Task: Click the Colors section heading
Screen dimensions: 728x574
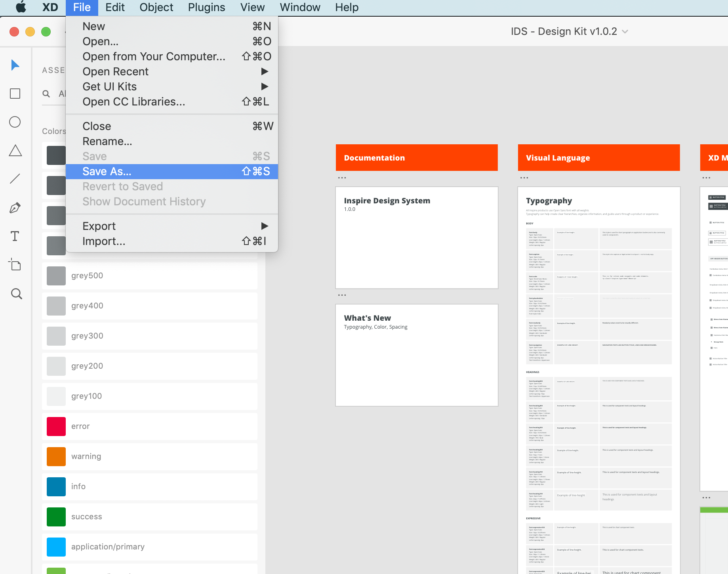Action: (54, 131)
